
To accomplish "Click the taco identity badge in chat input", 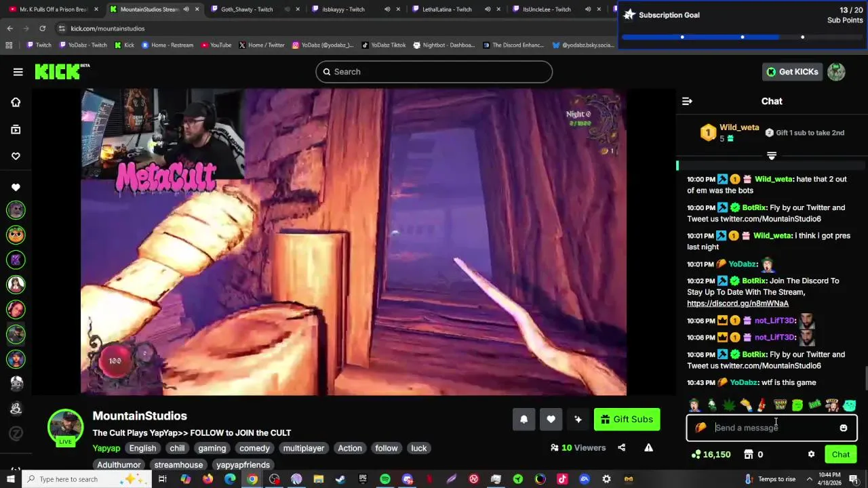I will (x=701, y=428).
